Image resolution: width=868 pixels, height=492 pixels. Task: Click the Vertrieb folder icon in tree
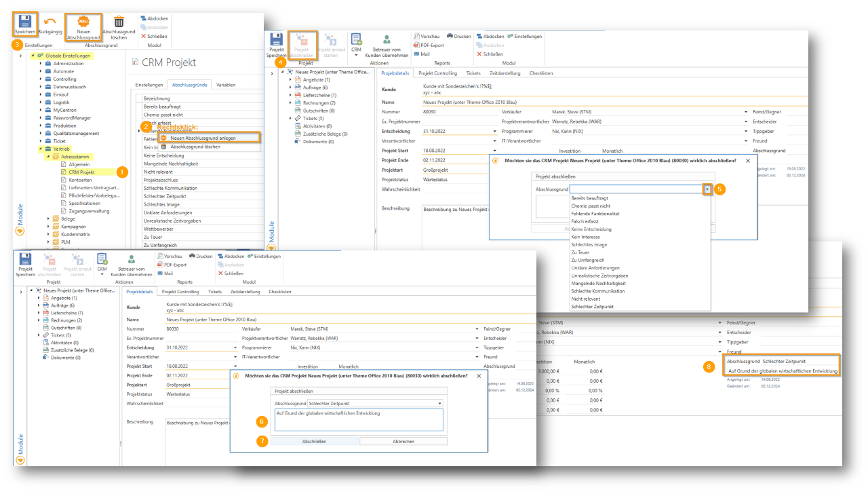click(49, 149)
